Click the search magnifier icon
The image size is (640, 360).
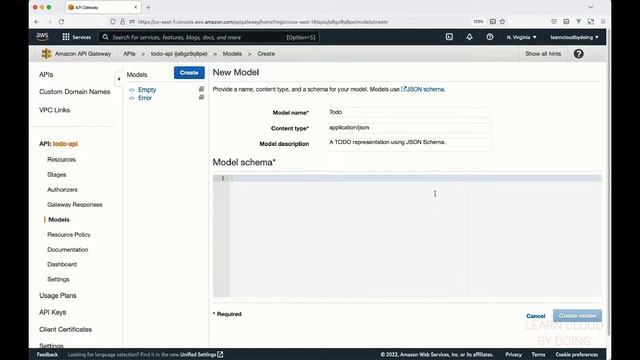coord(105,37)
